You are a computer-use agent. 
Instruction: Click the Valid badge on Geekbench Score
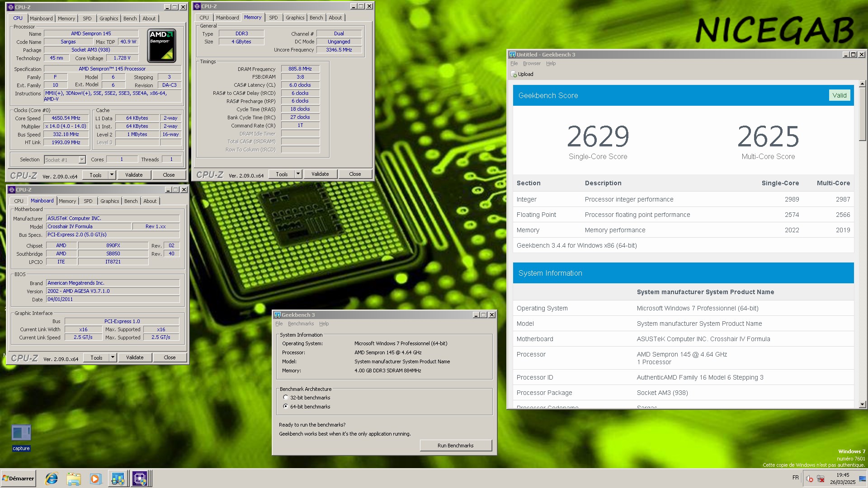click(x=840, y=95)
